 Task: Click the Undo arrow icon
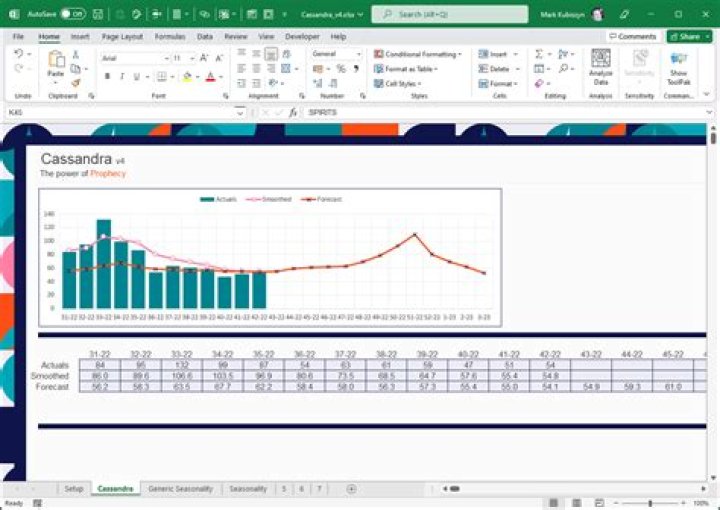click(x=19, y=54)
